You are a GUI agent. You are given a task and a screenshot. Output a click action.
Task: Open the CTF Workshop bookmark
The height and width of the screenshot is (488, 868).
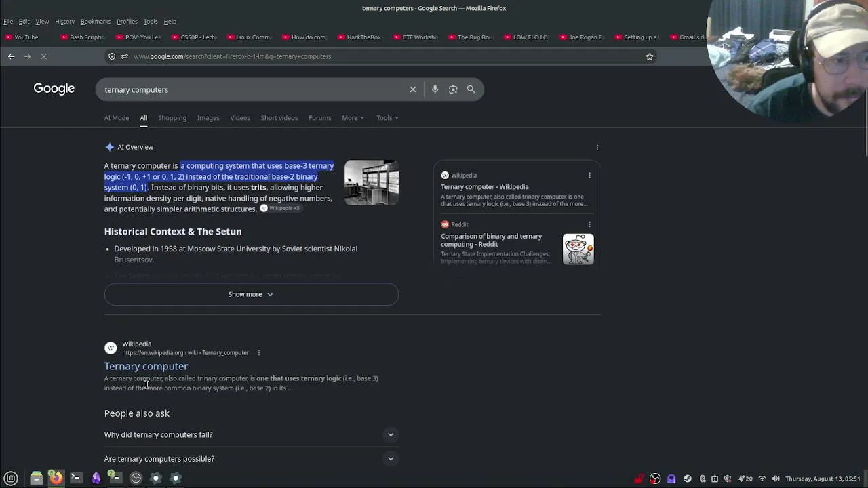(x=415, y=37)
